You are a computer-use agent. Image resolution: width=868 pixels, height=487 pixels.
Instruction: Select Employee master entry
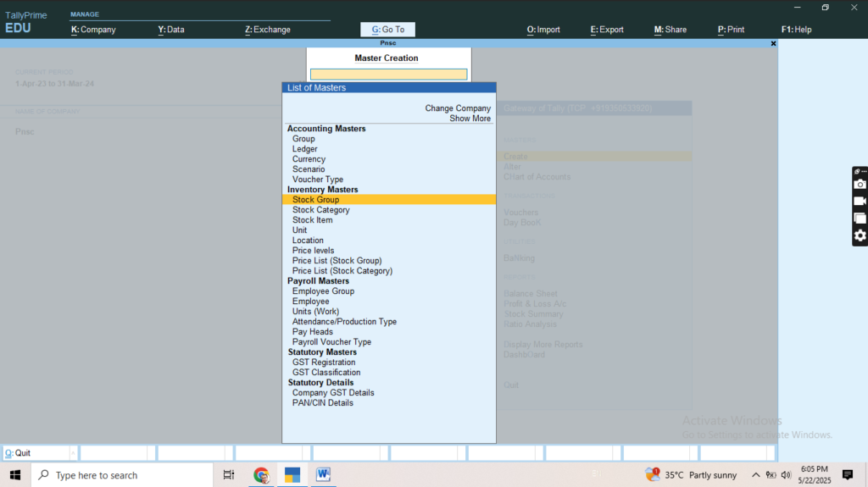(310, 301)
